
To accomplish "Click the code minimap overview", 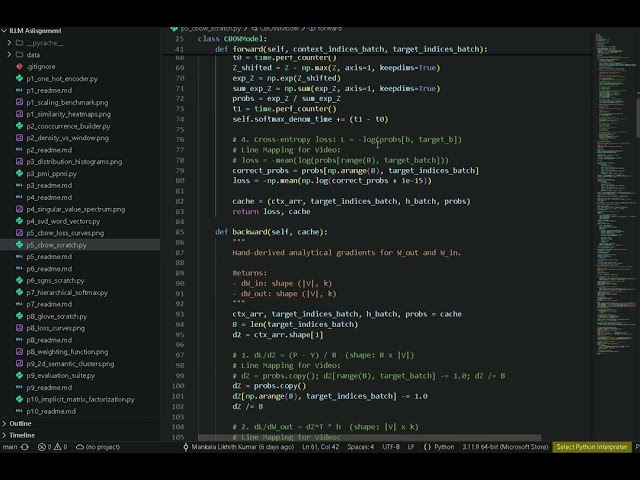I will (615, 192).
